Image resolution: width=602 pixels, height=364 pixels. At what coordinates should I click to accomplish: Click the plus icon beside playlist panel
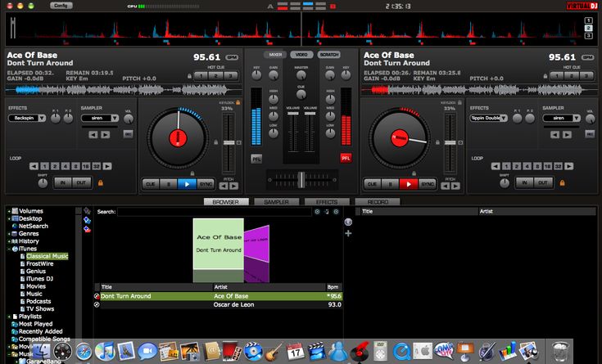pos(348,233)
